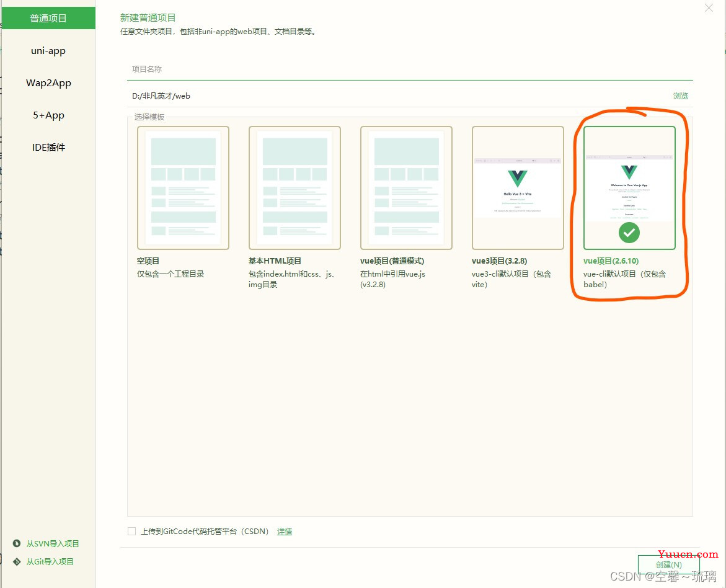Image resolution: width=726 pixels, height=588 pixels.
Task: Pick the vue项目(普通模式) template thumbnail
Action: (406, 187)
